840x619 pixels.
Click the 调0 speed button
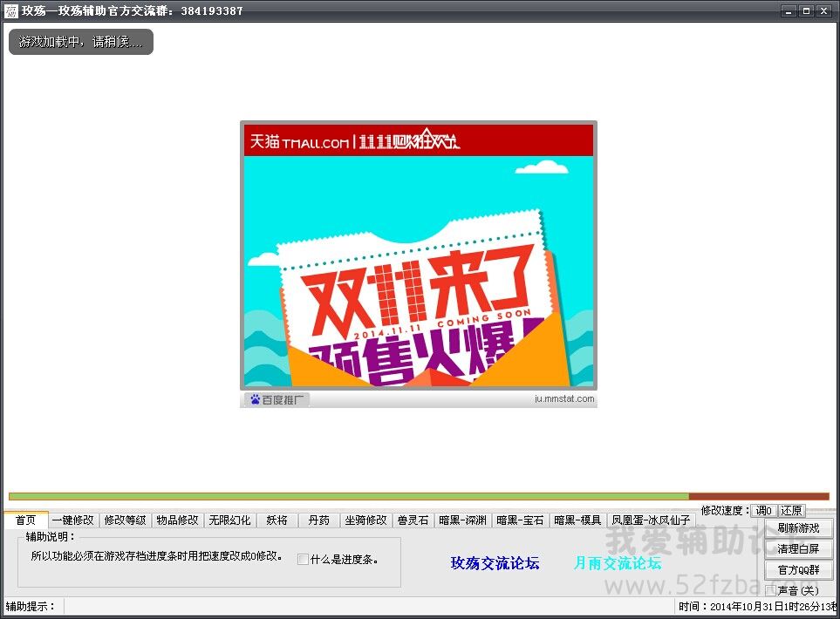tap(763, 511)
